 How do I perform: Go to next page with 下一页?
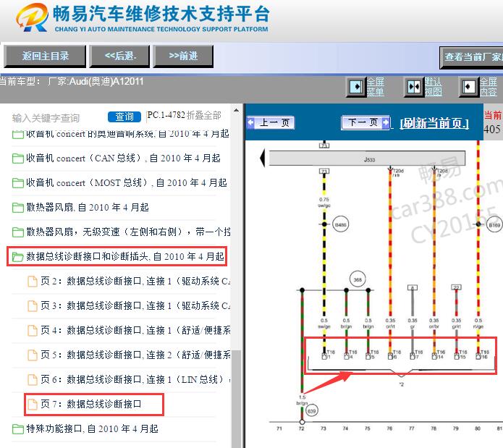[366, 122]
